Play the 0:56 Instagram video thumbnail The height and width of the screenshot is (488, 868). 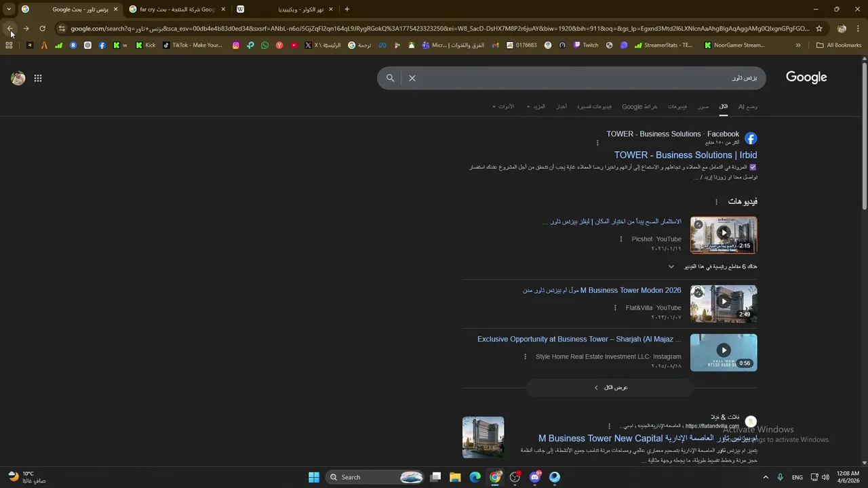(724, 352)
